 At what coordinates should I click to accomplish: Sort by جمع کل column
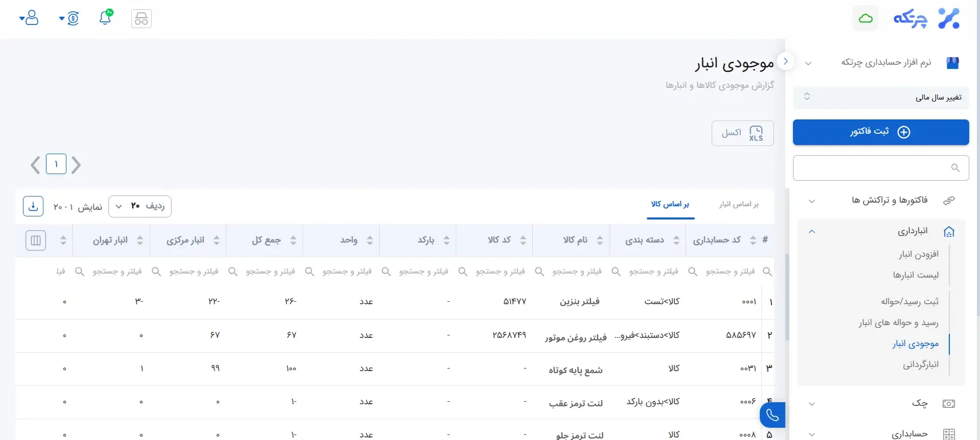[293, 240]
